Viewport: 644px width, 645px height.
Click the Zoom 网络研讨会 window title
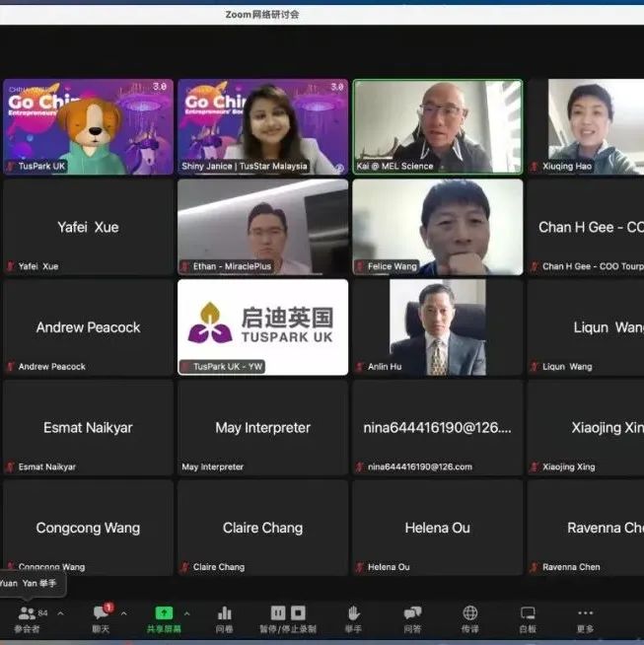262,15
